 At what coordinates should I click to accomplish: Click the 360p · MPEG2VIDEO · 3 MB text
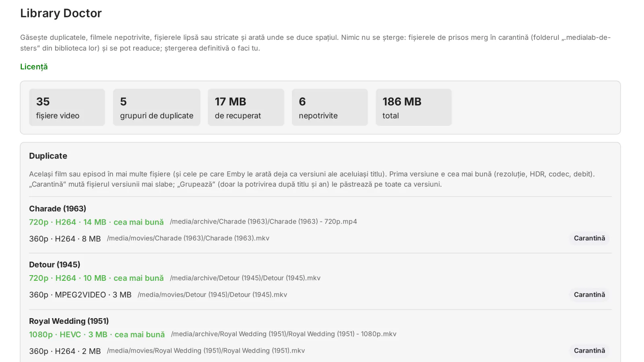(x=80, y=295)
